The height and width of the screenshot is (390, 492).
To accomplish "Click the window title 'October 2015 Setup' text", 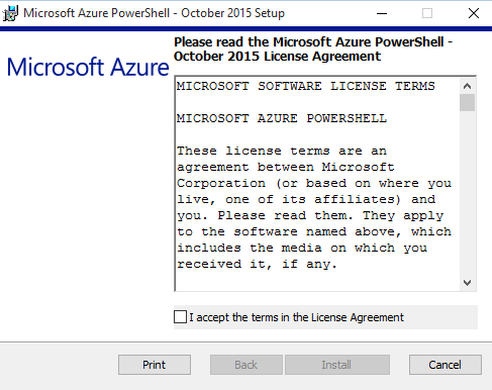I will coord(233,13).
